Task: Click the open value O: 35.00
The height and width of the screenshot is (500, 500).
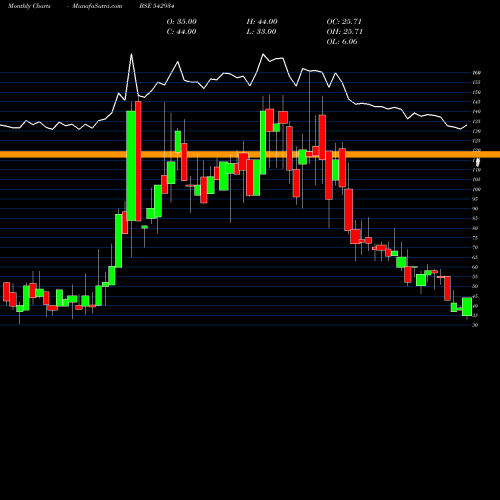Action: (x=182, y=21)
